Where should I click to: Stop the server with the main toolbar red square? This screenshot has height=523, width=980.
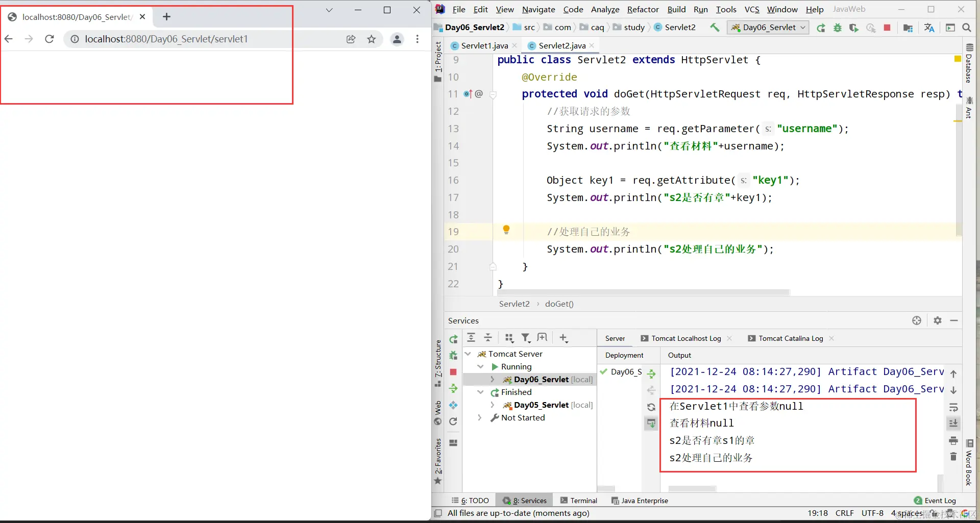coord(887,28)
